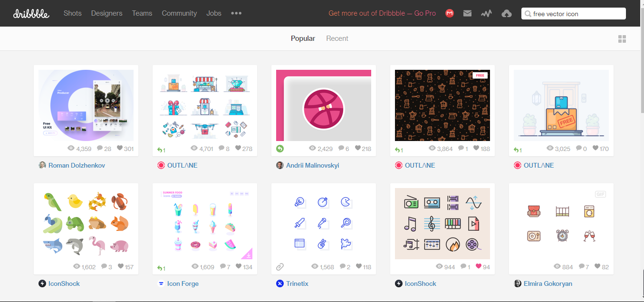Click the search magnifier icon
Image resolution: width=644 pixels, height=302 pixels.
528,14
